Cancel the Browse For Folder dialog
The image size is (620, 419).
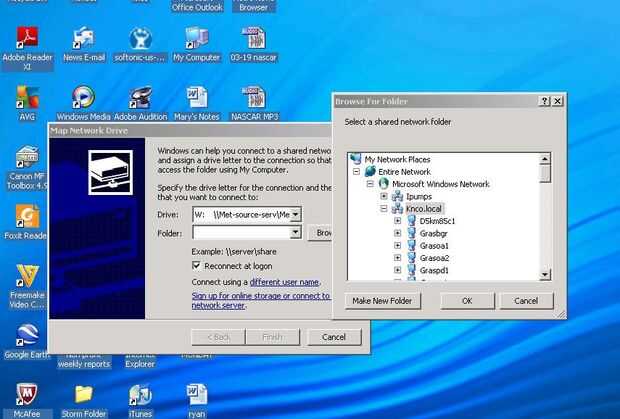[x=526, y=301]
